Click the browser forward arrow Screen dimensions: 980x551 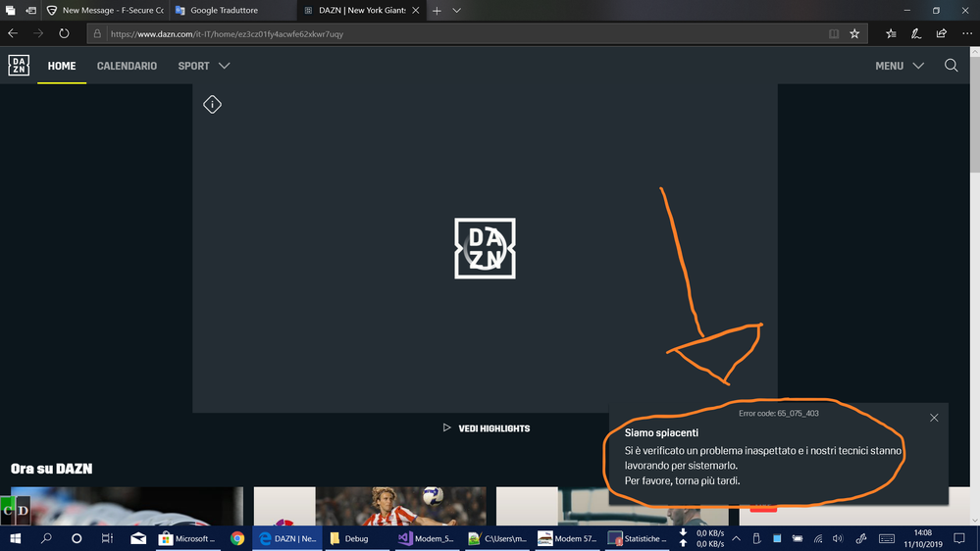tap(38, 33)
